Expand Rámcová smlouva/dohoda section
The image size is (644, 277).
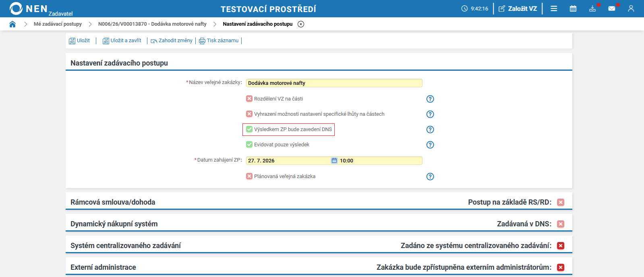[x=113, y=202]
